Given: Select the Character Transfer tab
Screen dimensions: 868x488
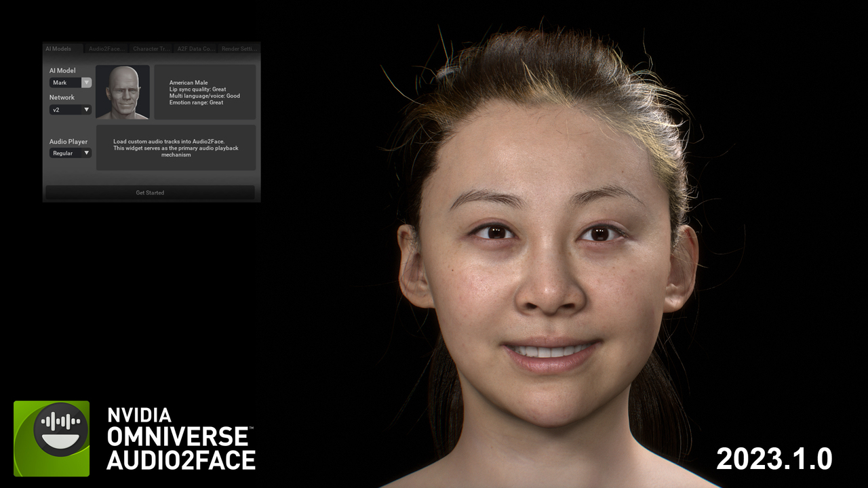Looking at the screenshot, I should [151, 49].
